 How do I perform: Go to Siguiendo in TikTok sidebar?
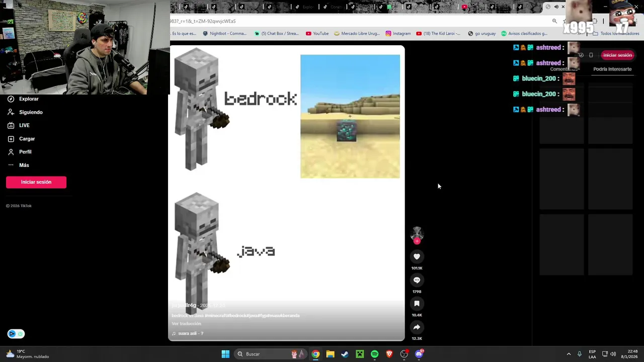25,112
